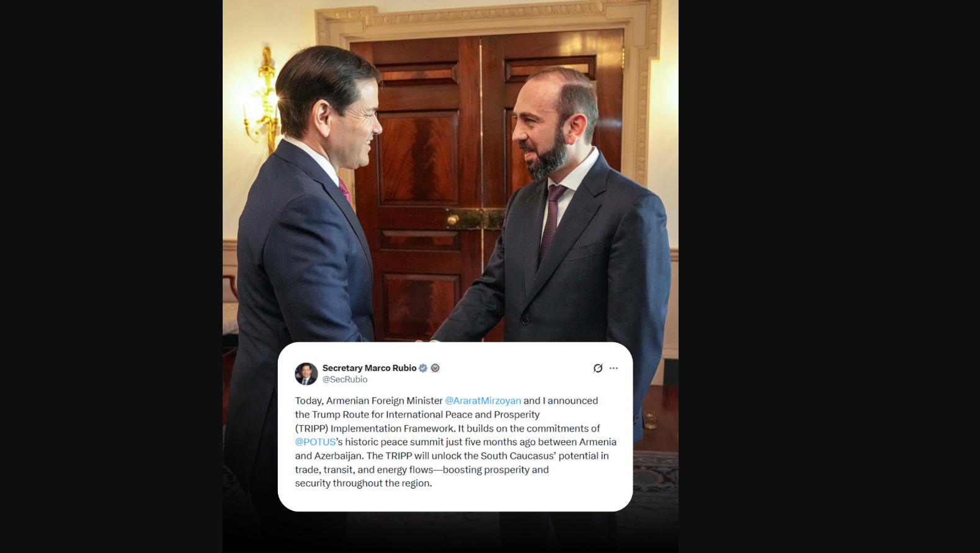Click the blue verified checkmark badge
980x553 pixels.
[x=423, y=368]
